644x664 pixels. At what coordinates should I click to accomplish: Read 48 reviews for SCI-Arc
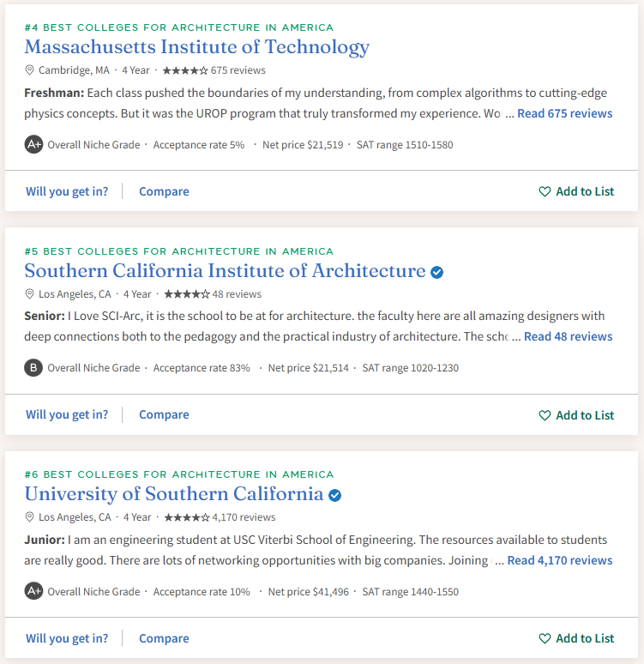pyautogui.click(x=569, y=336)
